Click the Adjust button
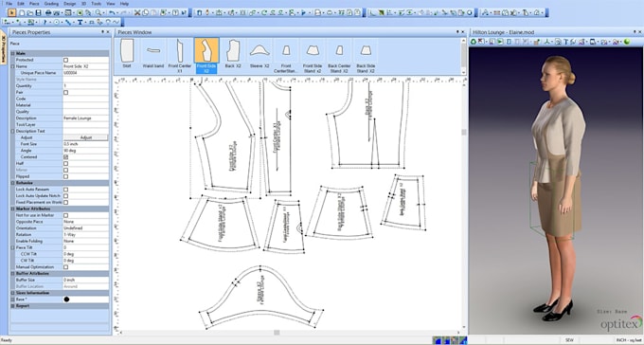 point(85,137)
